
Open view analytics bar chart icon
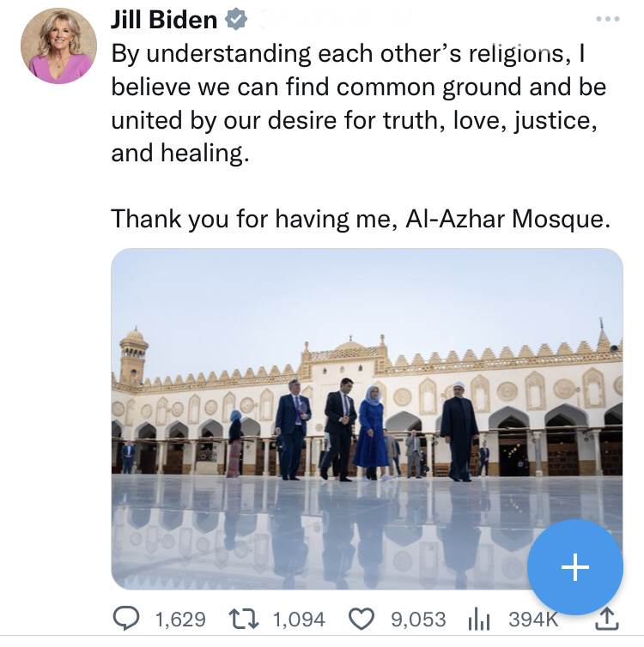tap(477, 618)
